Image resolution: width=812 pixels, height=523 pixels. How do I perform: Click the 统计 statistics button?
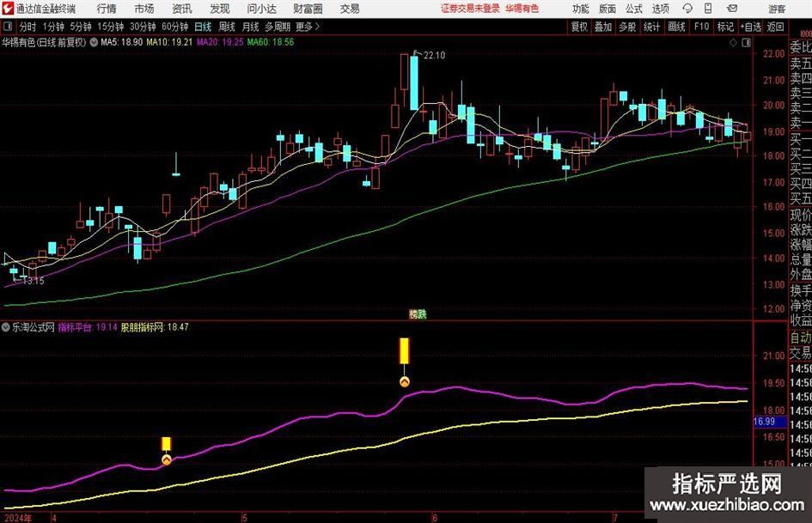click(651, 27)
